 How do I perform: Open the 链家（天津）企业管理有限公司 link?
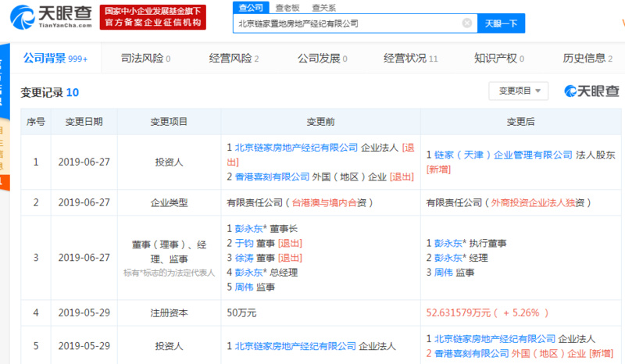[503, 155]
